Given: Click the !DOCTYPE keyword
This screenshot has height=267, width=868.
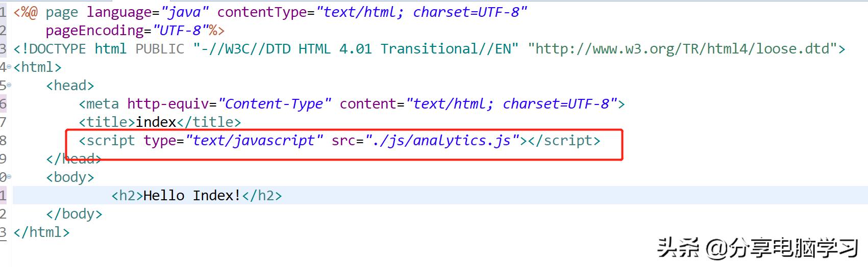Looking at the screenshot, I should pos(54,49).
